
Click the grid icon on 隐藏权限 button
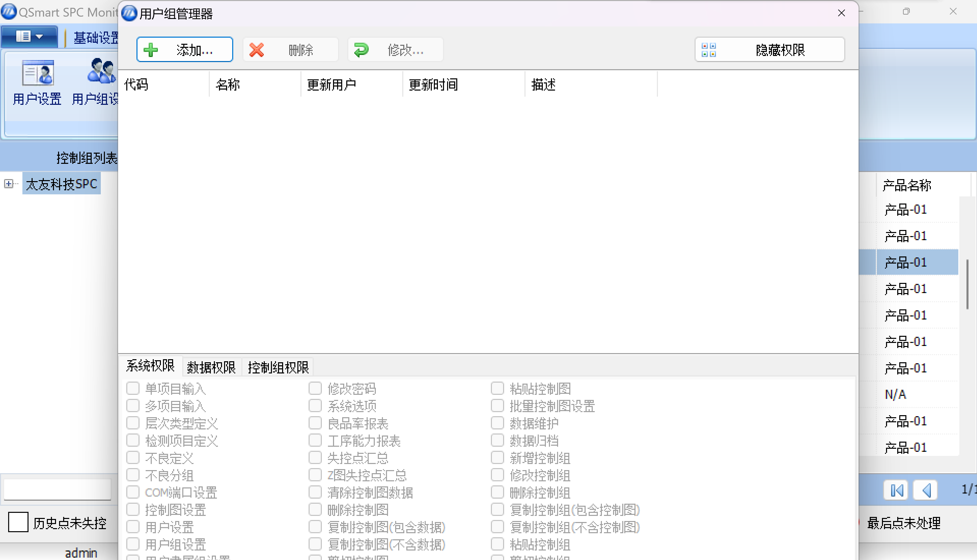[708, 50]
